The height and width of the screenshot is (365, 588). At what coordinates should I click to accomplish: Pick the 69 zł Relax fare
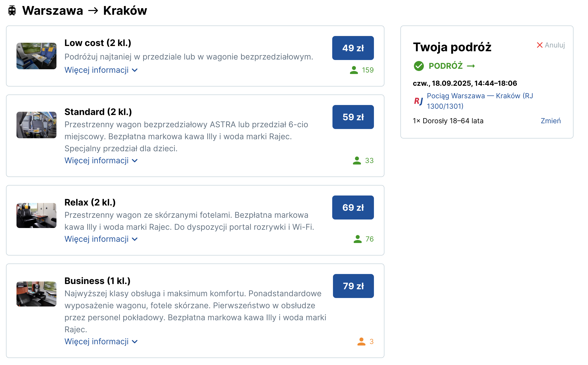pos(353,207)
